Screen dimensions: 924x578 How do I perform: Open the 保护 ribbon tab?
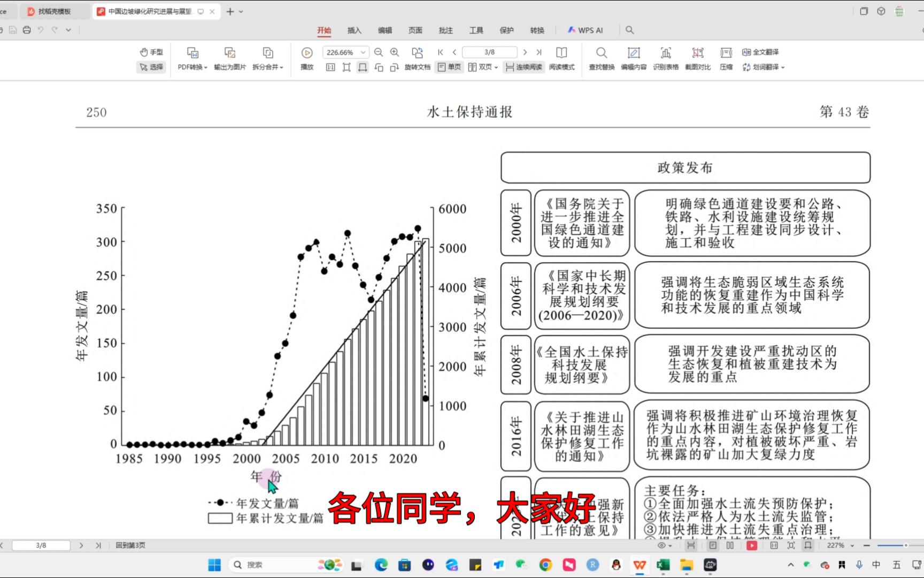coord(507,31)
